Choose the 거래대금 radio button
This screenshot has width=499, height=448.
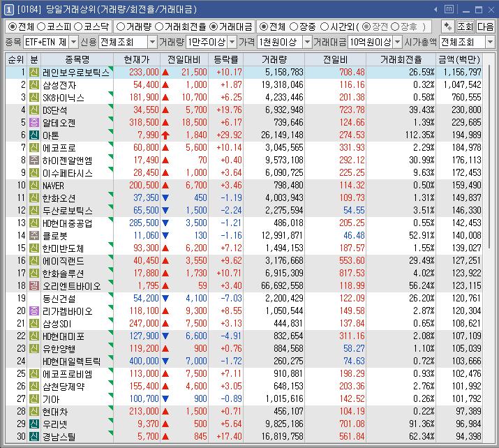pos(214,27)
